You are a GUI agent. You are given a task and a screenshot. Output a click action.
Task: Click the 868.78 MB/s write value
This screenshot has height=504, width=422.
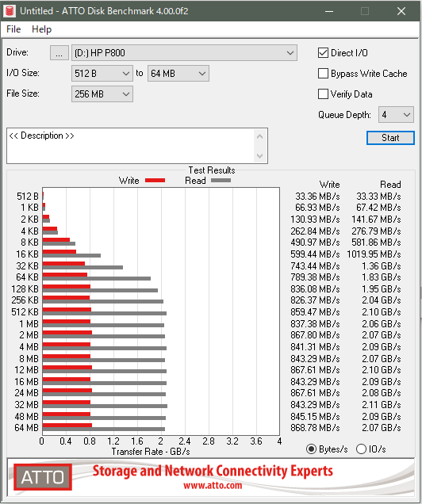[315, 428]
